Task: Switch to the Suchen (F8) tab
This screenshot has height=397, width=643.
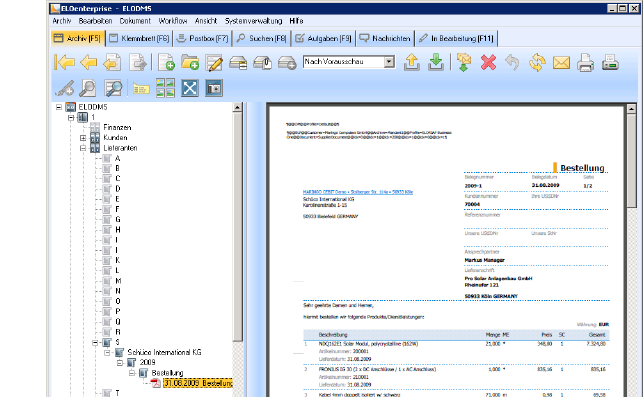Action: 262,38
